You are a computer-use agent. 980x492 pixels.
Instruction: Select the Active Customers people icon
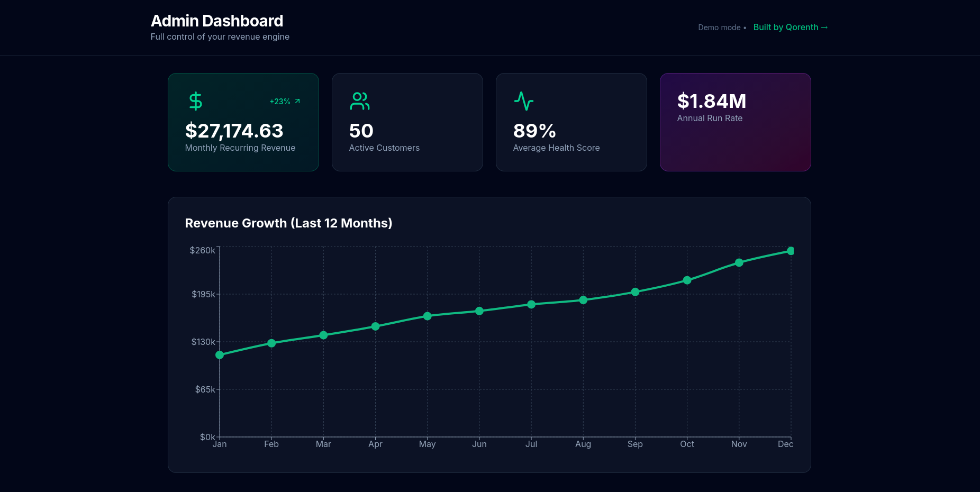360,101
